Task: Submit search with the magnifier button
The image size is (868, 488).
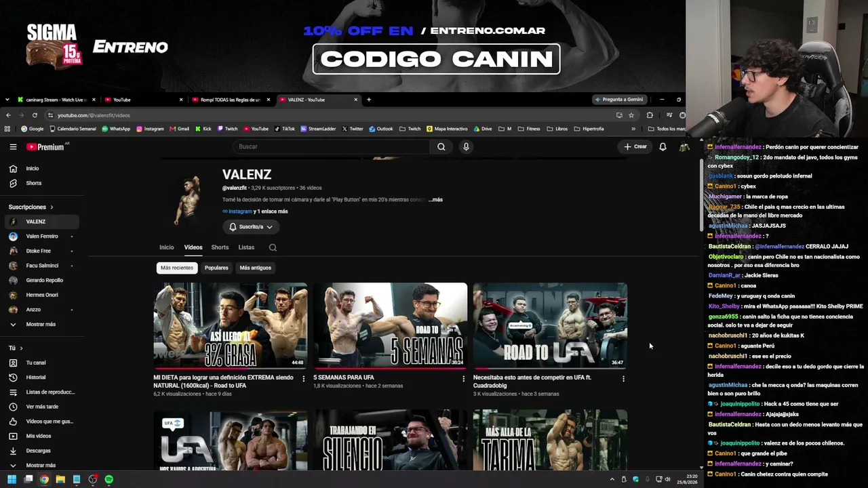Action: click(441, 146)
